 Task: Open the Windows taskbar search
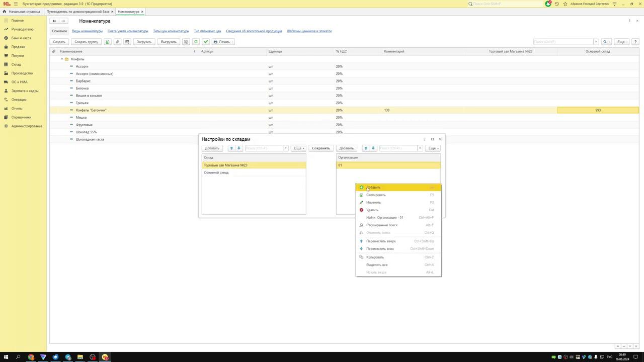[x=18, y=357]
